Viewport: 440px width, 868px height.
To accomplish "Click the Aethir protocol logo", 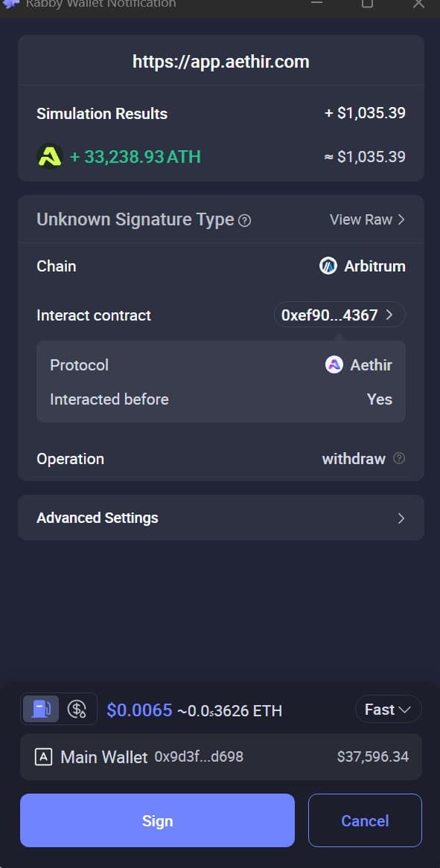I will click(x=334, y=364).
